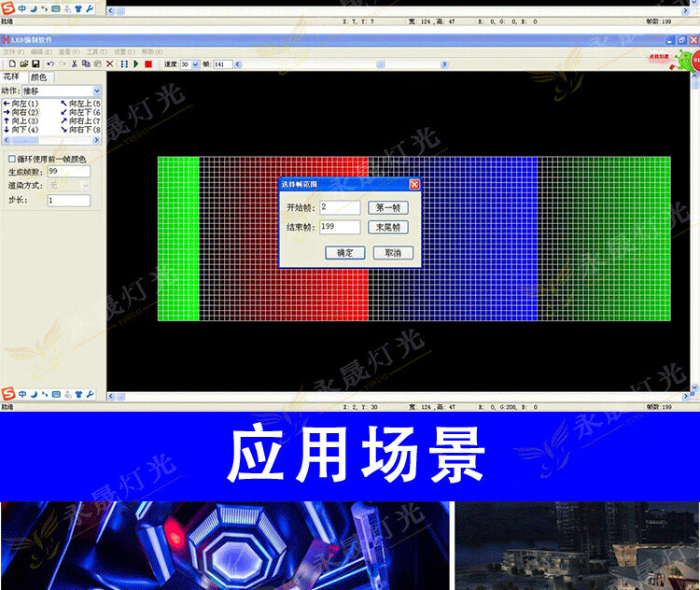
Task: Click the red X Delete icon
Action: pyautogui.click(x=110, y=64)
